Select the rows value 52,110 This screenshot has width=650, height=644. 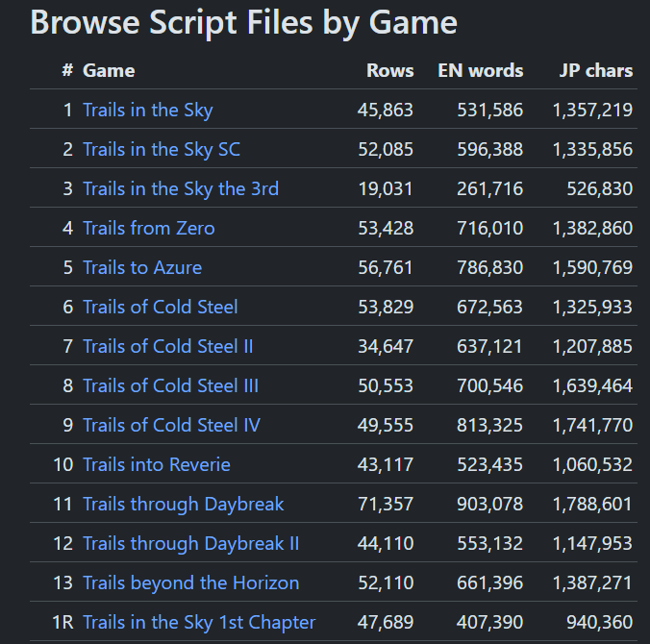386,583
